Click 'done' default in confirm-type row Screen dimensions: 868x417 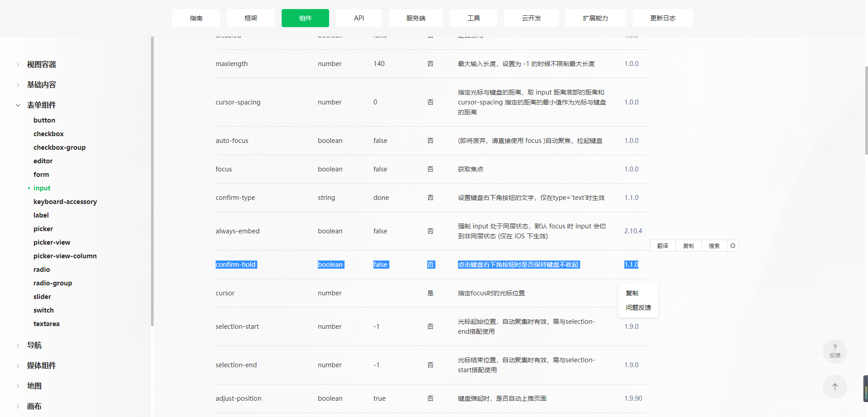pyautogui.click(x=381, y=198)
